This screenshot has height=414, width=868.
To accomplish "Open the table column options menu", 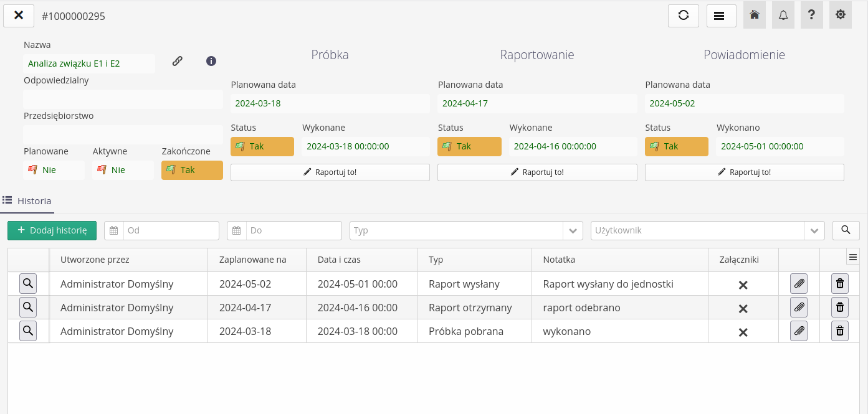I will (x=853, y=257).
